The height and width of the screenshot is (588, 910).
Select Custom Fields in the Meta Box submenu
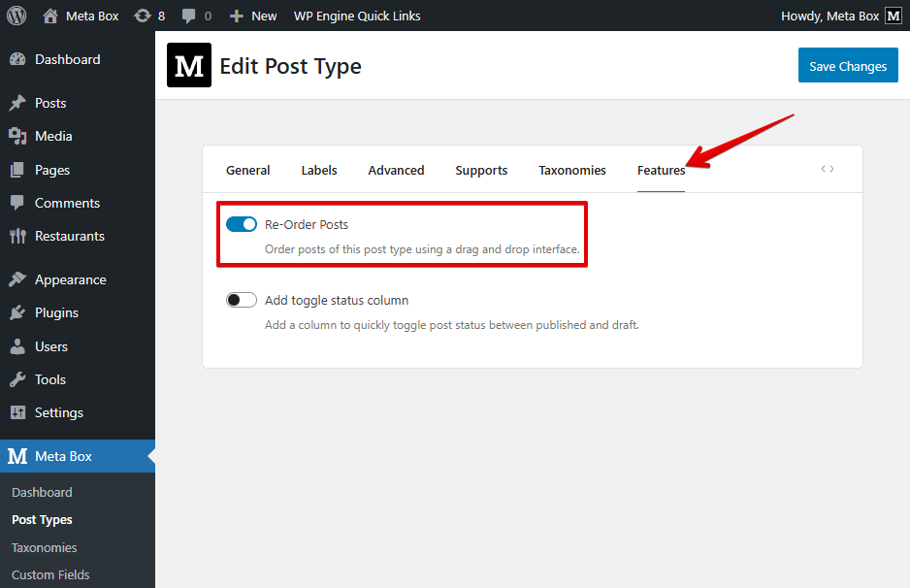[x=49, y=574]
